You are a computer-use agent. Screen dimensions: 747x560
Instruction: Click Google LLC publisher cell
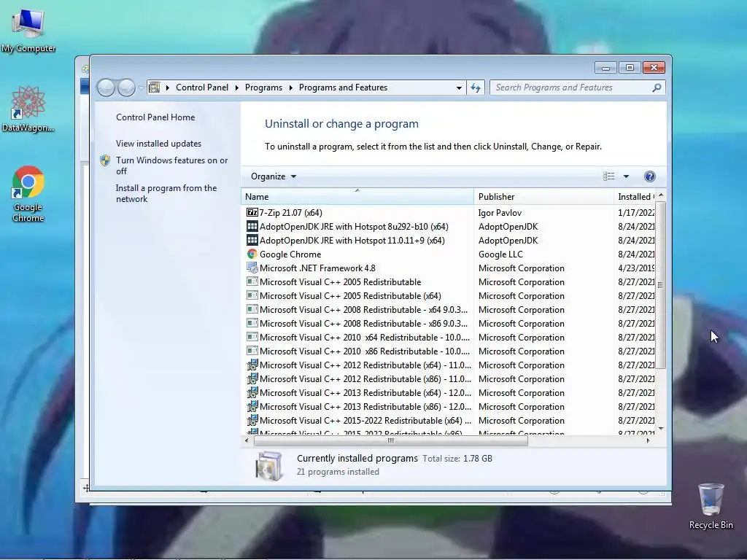(x=500, y=254)
